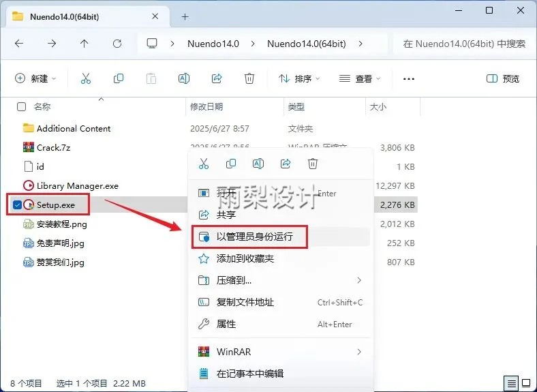
Task: Select the 免责声明.jpg file
Action: (x=60, y=243)
